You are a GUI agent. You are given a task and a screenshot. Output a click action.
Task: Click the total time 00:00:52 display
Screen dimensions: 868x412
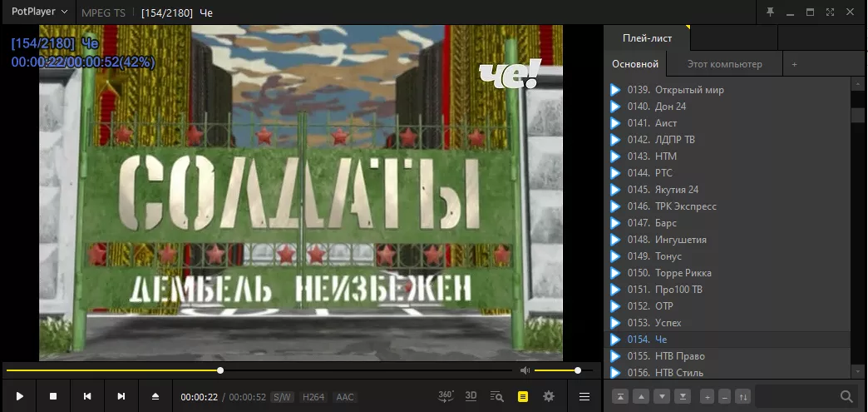tap(248, 397)
